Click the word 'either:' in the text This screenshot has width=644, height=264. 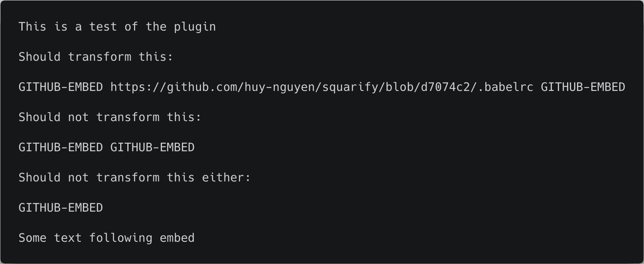coord(226,178)
